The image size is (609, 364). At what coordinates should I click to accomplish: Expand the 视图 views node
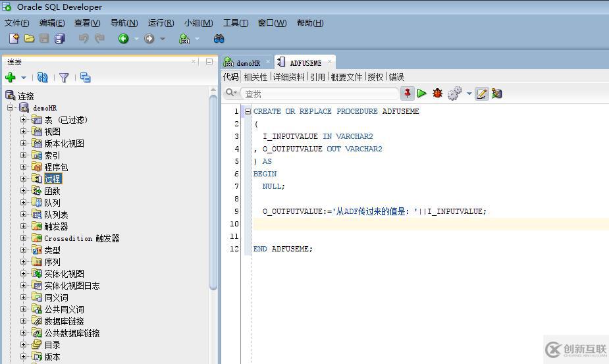pos(23,132)
